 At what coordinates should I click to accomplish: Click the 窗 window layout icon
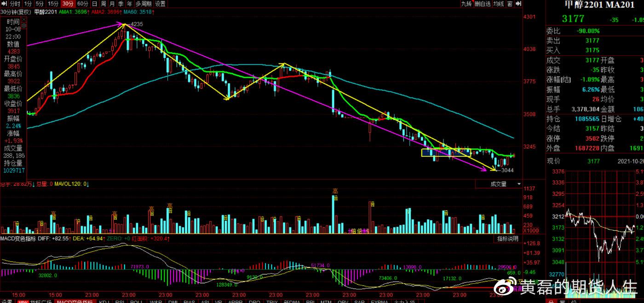click(x=510, y=4)
